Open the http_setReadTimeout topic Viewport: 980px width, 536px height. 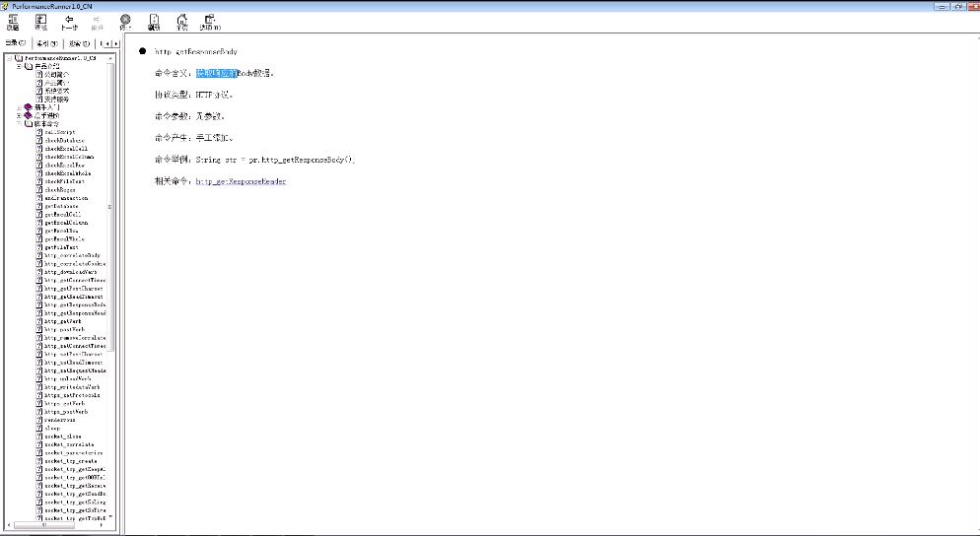click(74, 363)
